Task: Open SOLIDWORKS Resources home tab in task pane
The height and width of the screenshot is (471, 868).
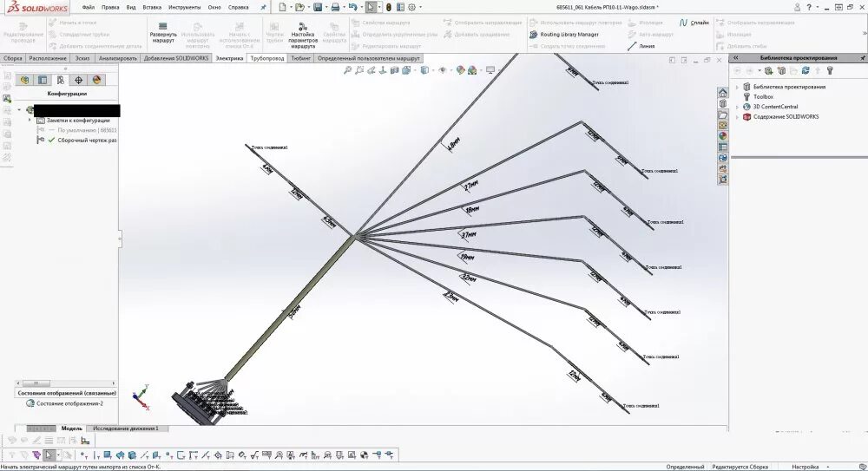Action: [x=722, y=93]
